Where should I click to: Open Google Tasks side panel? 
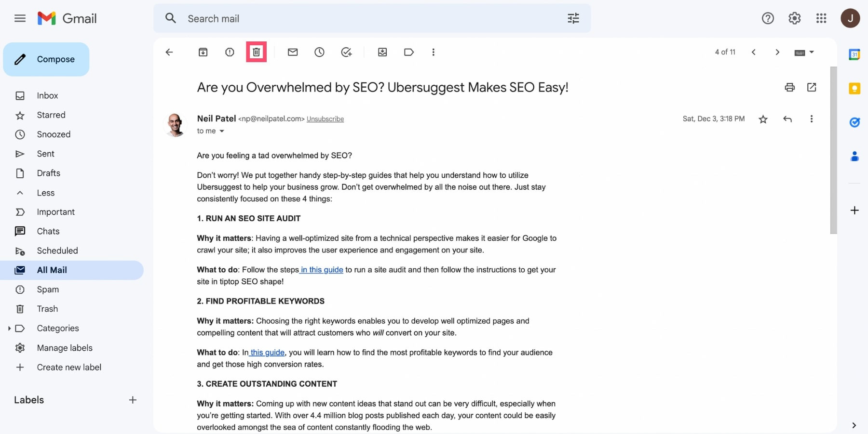pyautogui.click(x=854, y=122)
